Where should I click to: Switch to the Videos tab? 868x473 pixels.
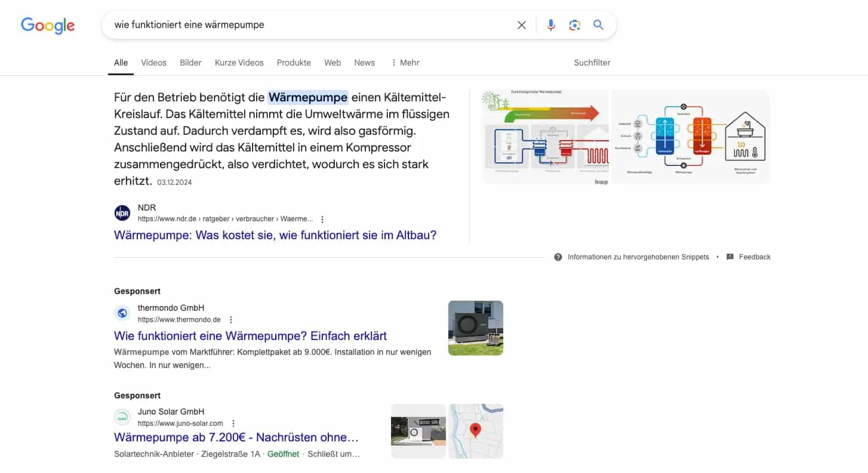click(153, 63)
